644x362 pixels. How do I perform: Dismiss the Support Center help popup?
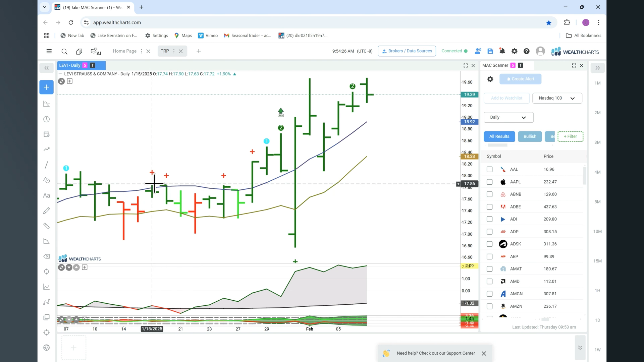(484, 354)
